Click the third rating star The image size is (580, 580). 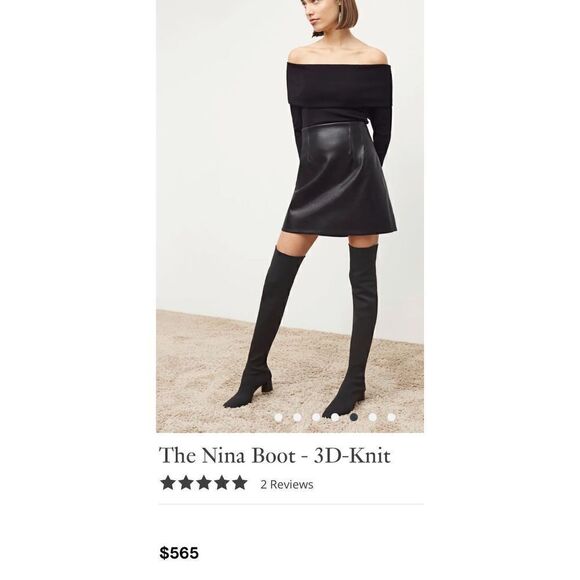click(x=204, y=483)
